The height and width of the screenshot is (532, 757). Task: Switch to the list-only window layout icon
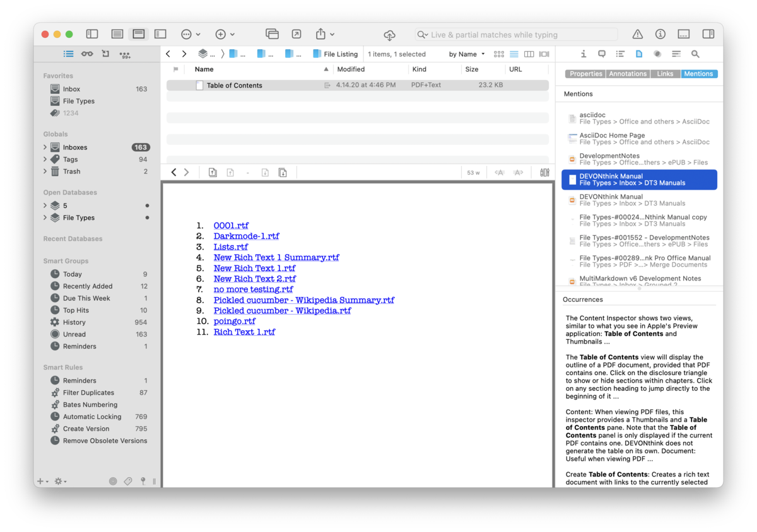(x=117, y=34)
